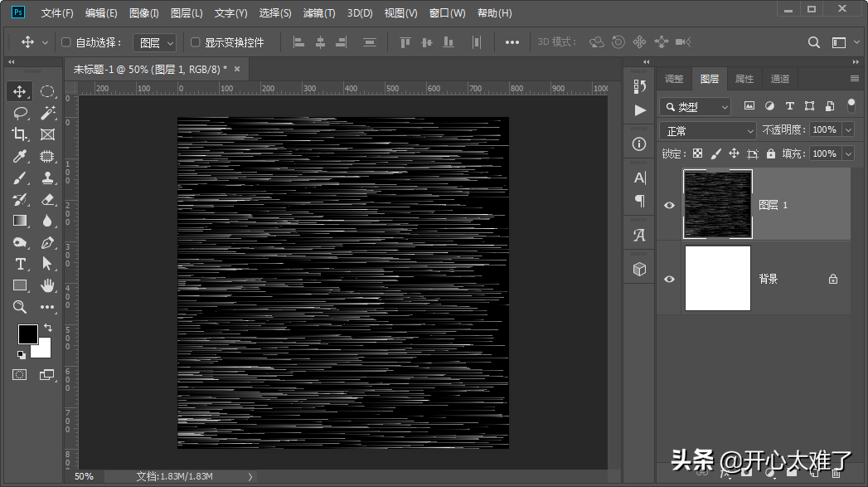Click the 50% zoom level field
868x487 pixels.
click(x=84, y=476)
